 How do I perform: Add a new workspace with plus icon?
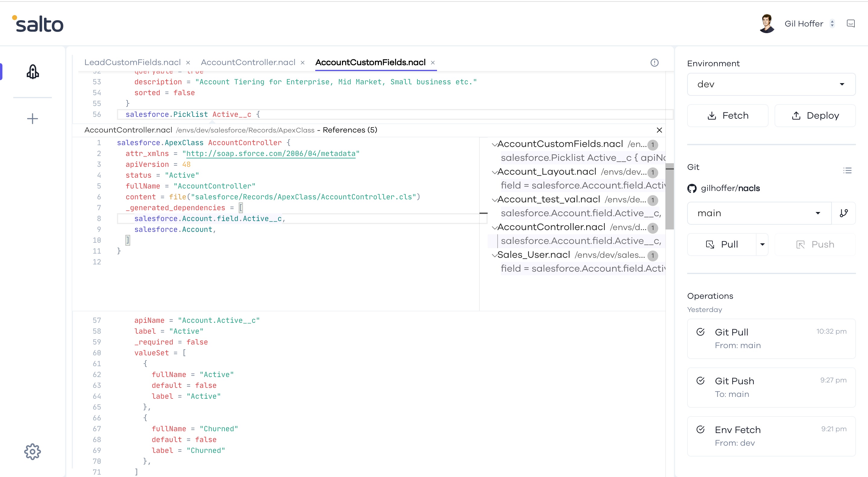coord(32,118)
